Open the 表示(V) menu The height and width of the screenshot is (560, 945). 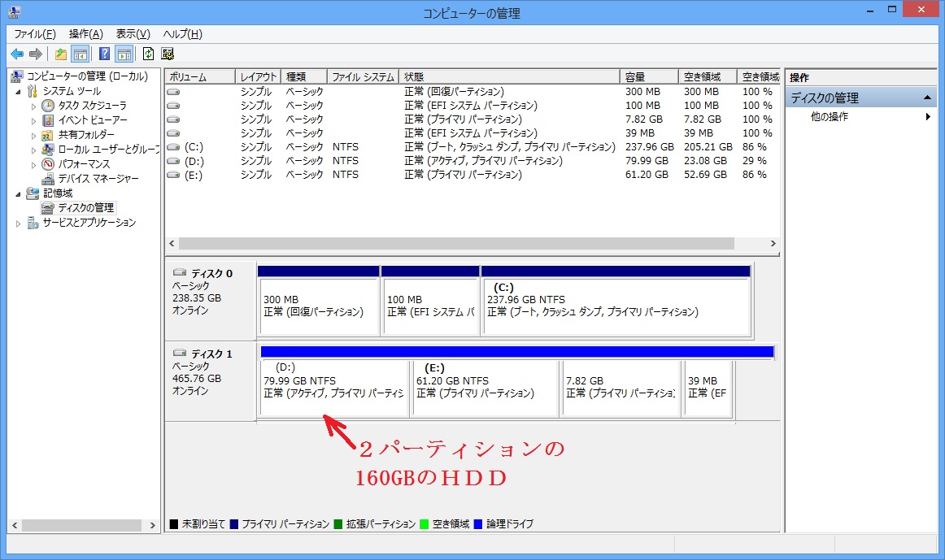[x=133, y=34]
